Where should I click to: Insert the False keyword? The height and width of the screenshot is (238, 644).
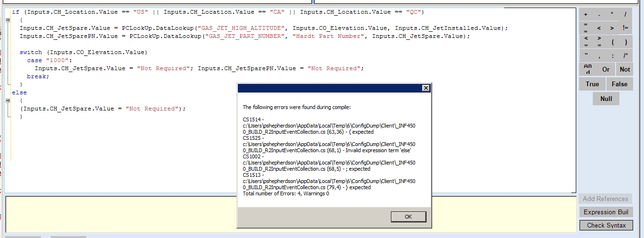[619, 84]
